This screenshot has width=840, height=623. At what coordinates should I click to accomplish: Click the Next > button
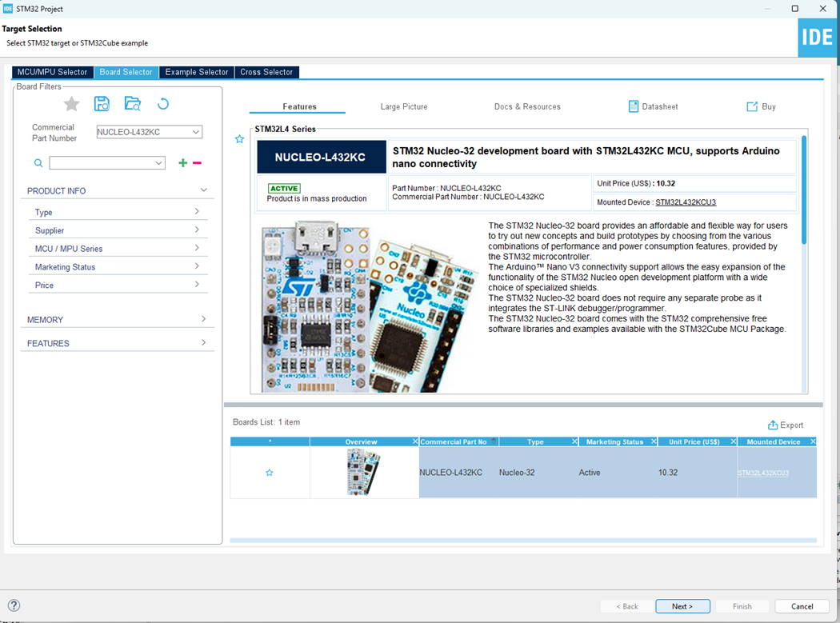click(x=682, y=606)
